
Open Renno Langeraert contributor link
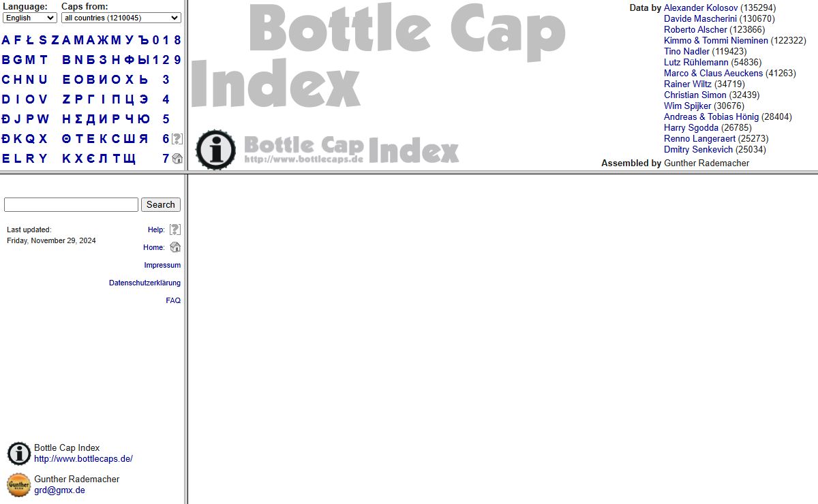(699, 139)
